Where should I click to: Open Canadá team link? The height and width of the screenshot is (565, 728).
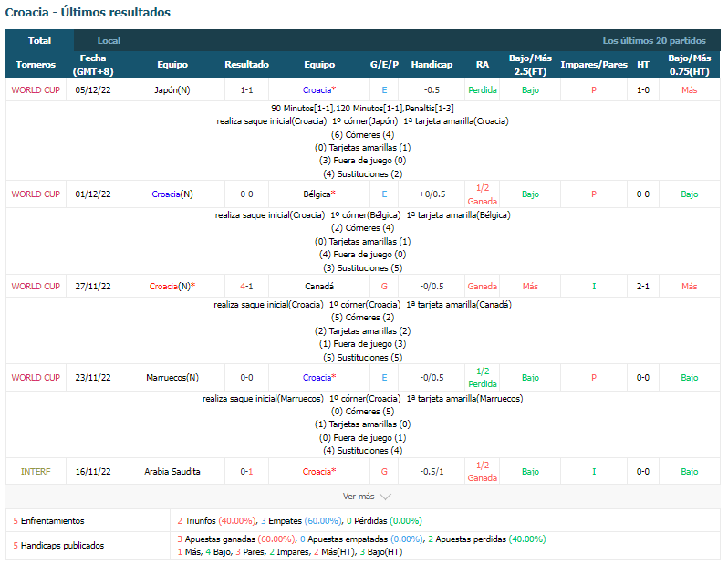(319, 287)
